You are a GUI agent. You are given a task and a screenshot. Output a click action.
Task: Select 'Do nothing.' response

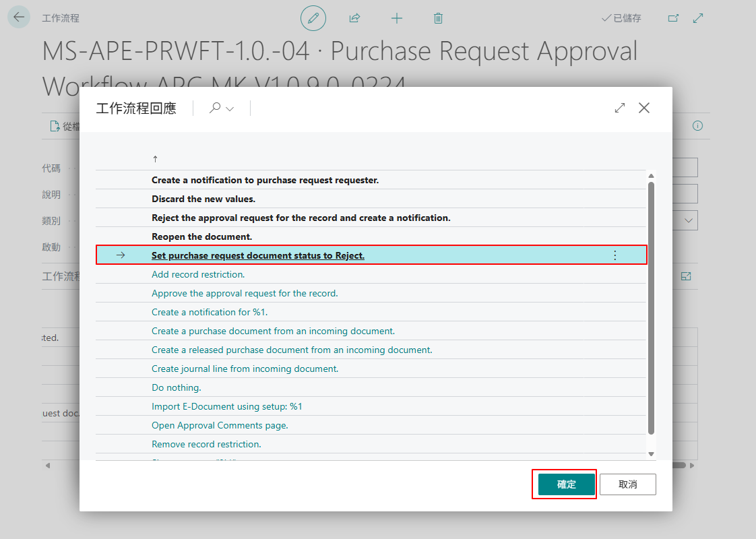click(x=177, y=387)
